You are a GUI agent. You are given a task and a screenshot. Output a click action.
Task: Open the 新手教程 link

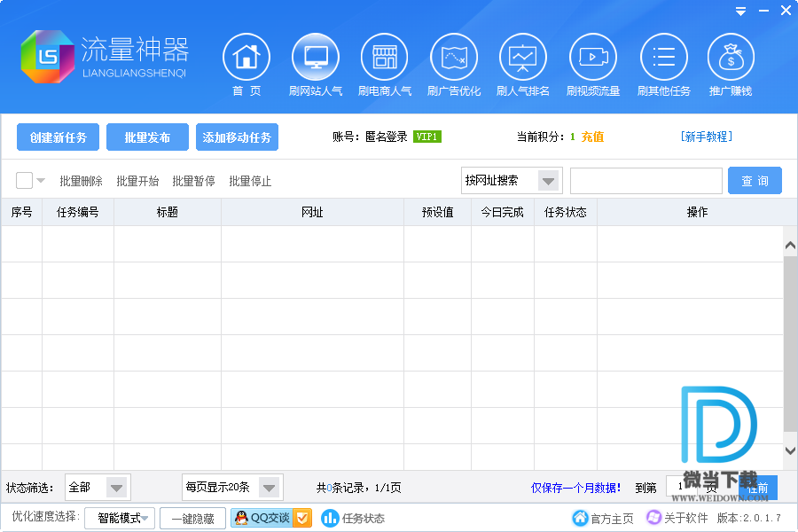[x=706, y=137]
